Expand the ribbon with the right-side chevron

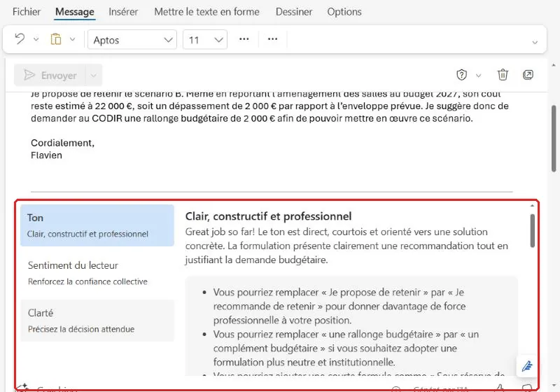pos(535,42)
